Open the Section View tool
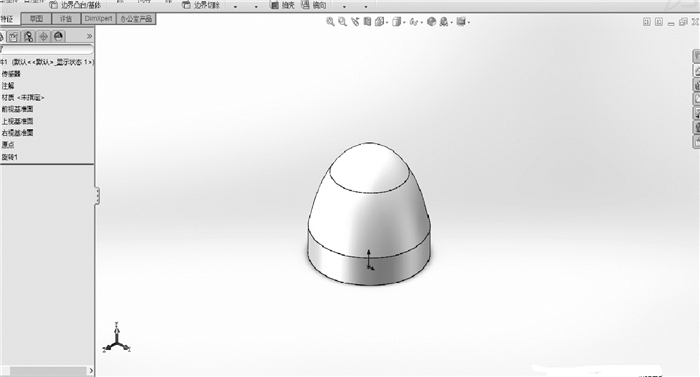Image resolution: width=700 pixels, height=377 pixels. coord(367,21)
